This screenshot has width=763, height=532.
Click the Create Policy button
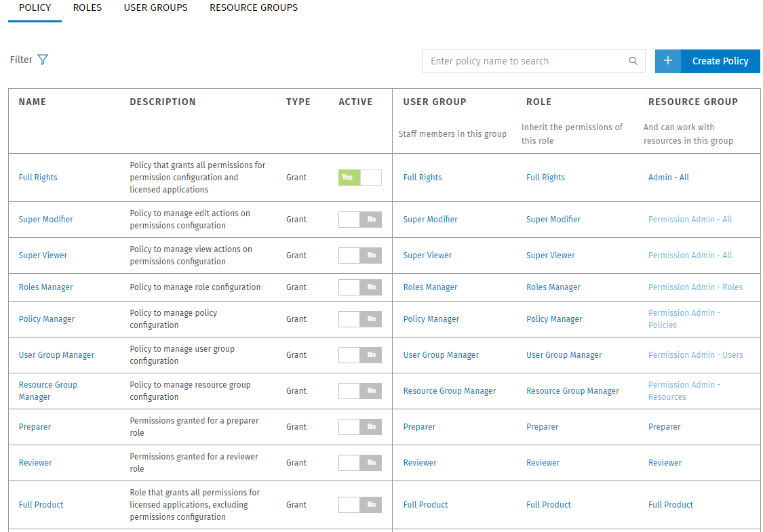coord(720,61)
